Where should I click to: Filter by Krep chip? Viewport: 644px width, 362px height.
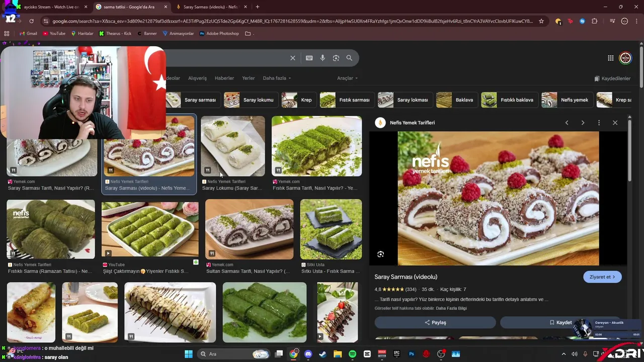(298, 100)
